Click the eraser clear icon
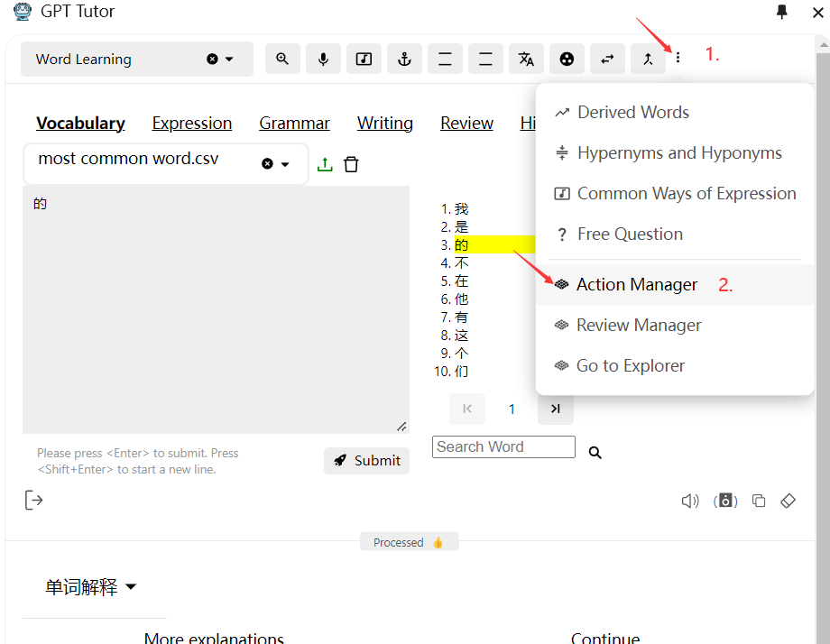The width and height of the screenshot is (830, 644). click(788, 501)
